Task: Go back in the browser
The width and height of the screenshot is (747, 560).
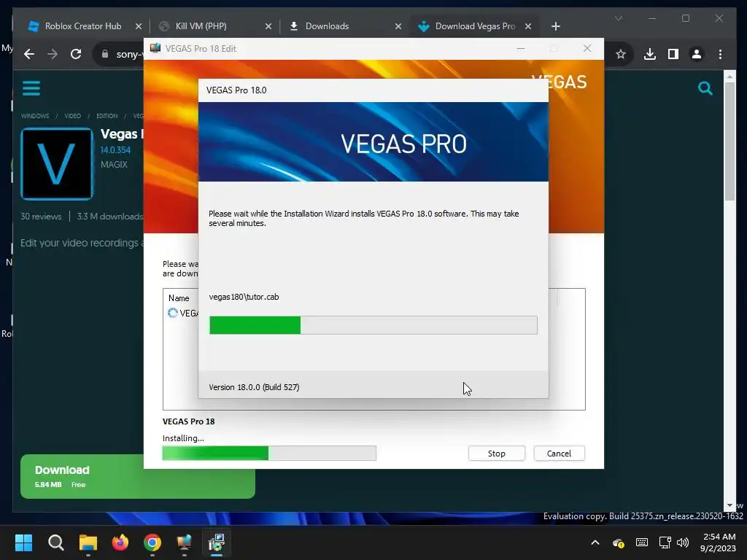Action: 29,54
